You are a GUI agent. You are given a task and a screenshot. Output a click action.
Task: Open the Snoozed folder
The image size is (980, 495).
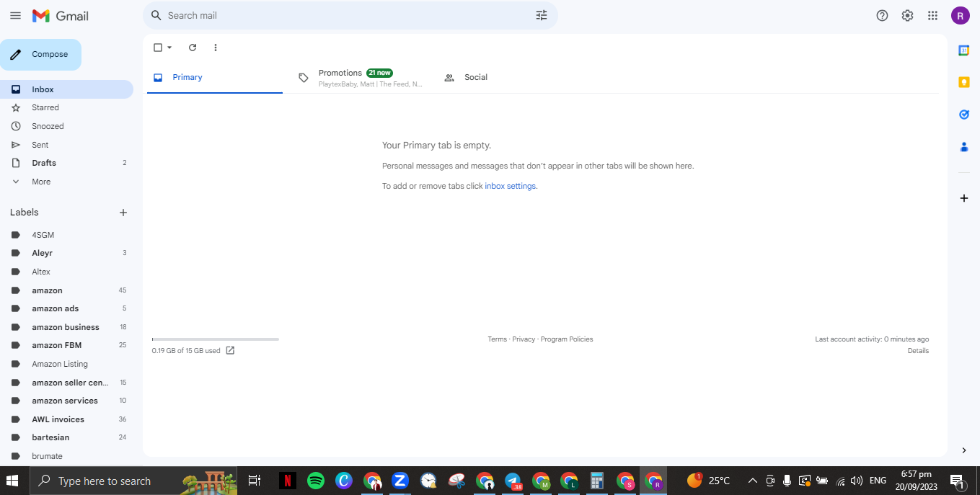(66, 126)
